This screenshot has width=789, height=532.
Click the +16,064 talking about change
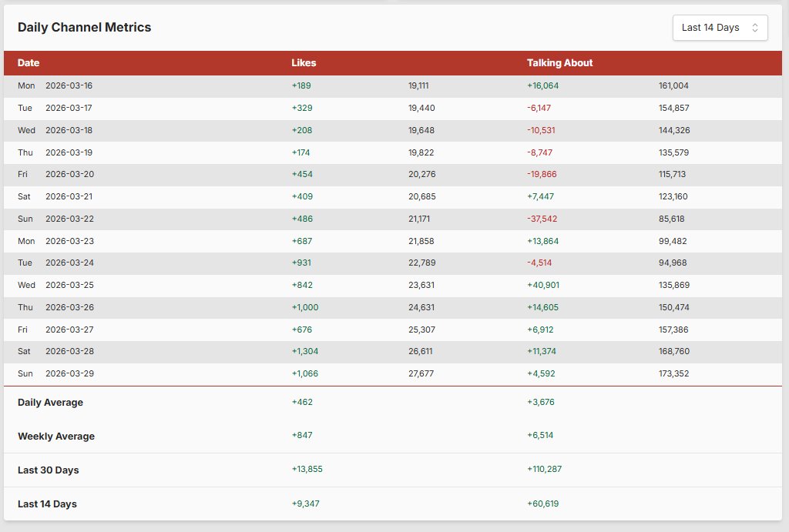[x=543, y=85]
